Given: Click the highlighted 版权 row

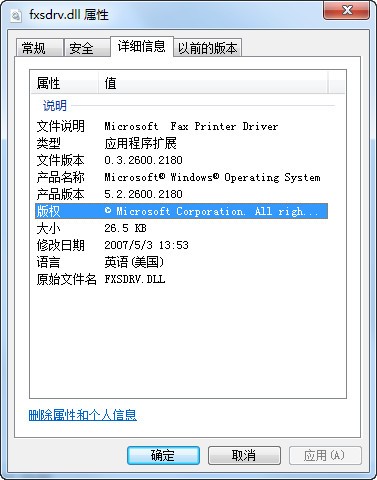Looking at the screenshot, I should click(181, 211).
